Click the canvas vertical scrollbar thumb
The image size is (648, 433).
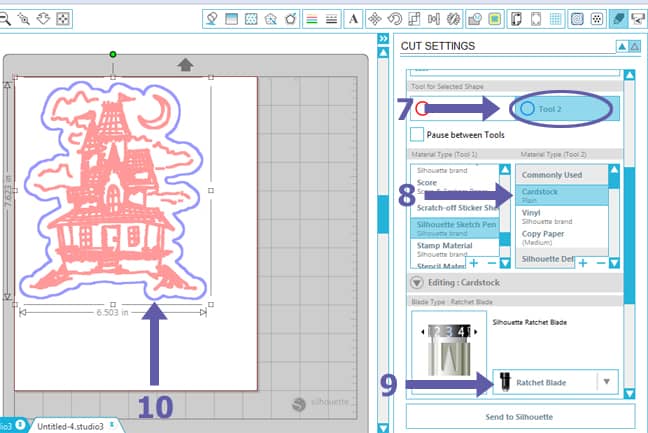point(384,214)
